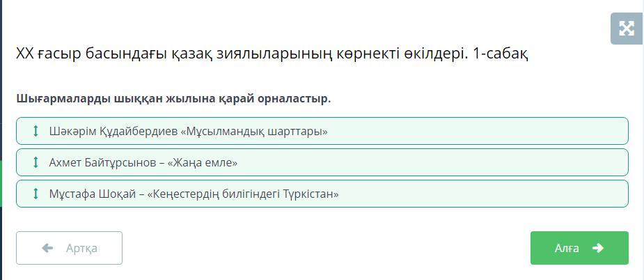Click the left arrow icon in Артқа button
Viewport: 644px width, 280px height.
pyautogui.click(x=47, y=248)
